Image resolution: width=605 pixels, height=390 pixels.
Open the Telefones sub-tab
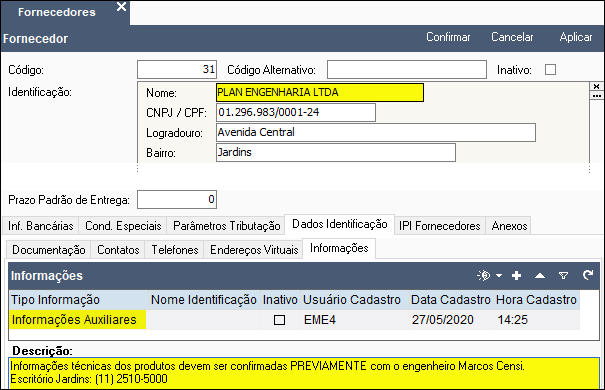(x=174, y=250)
